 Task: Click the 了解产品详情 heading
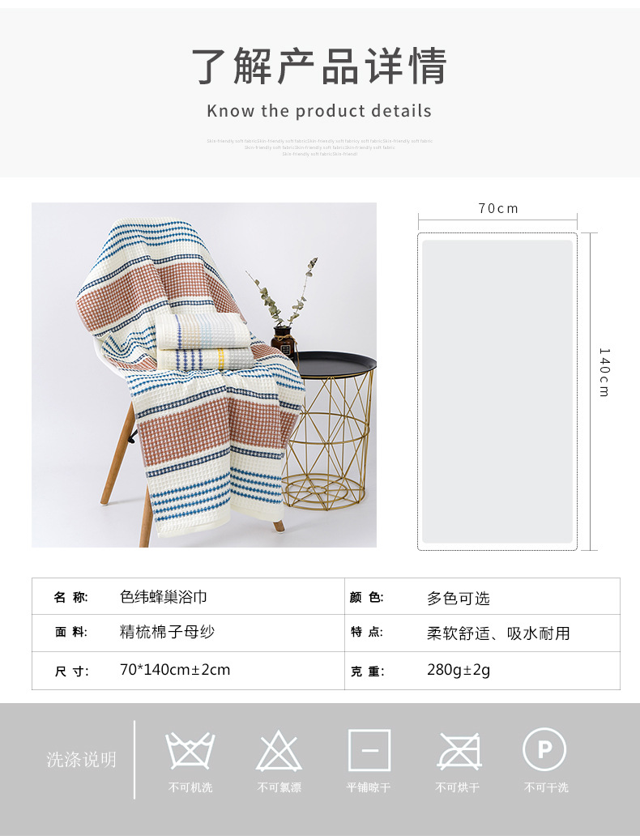tap(320, 66)
